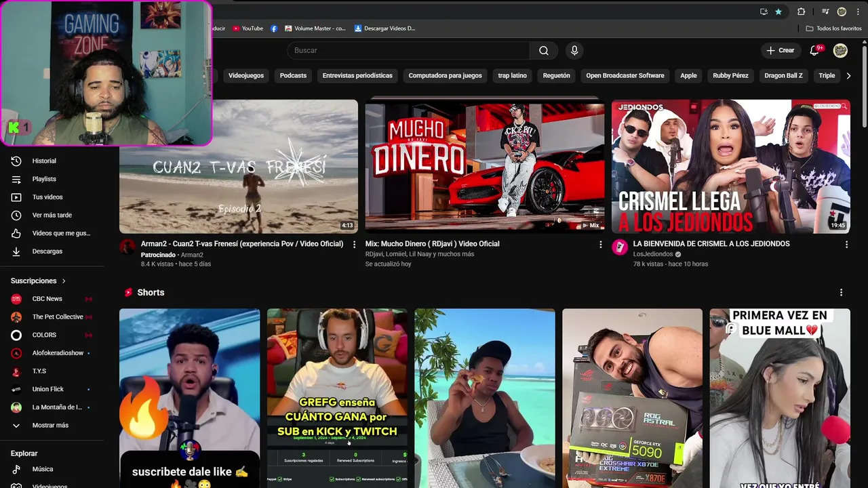Open the Shorts section options menu
The width and height of the screenshot is (868, 488).
[x=842, y=293]
